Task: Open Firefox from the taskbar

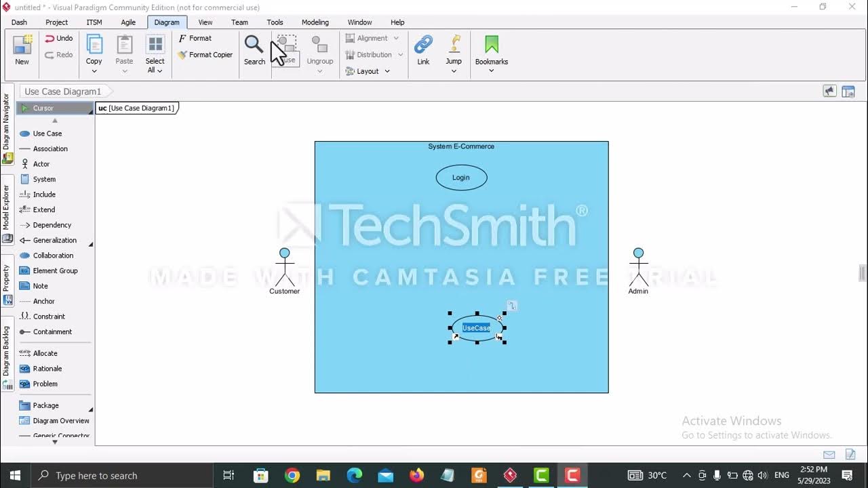Action: 416,475
